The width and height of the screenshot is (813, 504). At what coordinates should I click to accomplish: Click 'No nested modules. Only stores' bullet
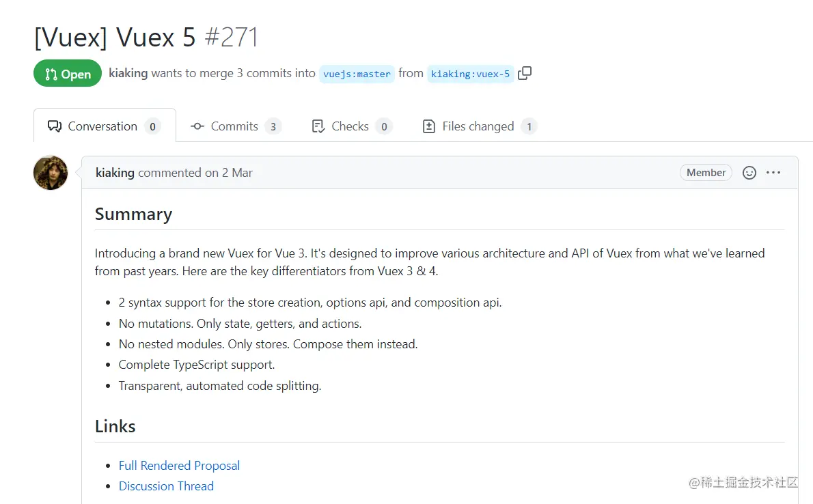(268, 344)
